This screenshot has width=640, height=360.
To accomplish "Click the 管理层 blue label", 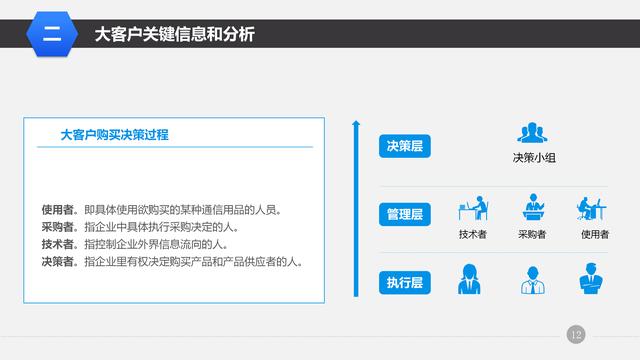I will pos(404,214).
